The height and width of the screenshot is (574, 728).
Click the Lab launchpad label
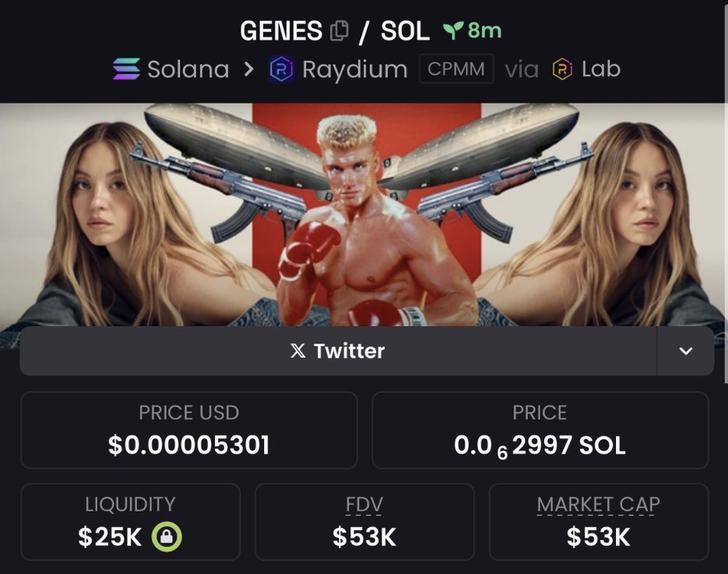(601, 69)
